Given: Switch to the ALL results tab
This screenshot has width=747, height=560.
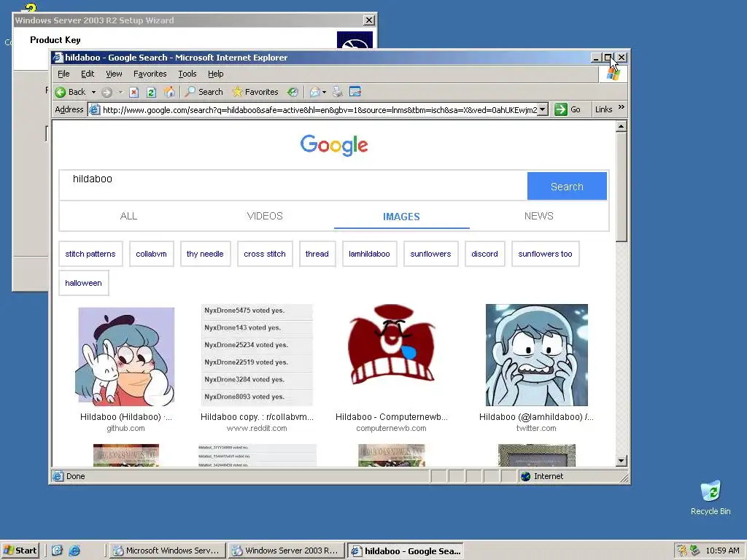Looking at the screenshot, I should [x=128, y=216].
